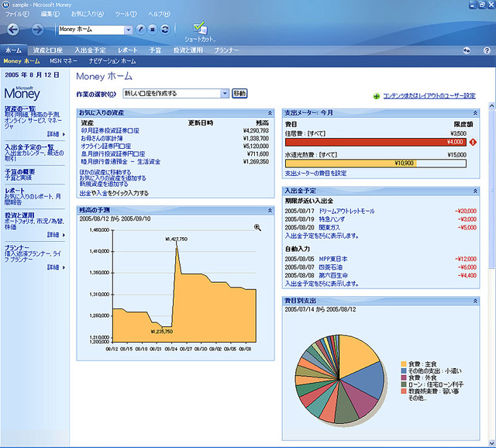The width and height of the screenshot is (496, 448).
Task: Open the MSN マネー sub-tab
Action: coord(64,61)
